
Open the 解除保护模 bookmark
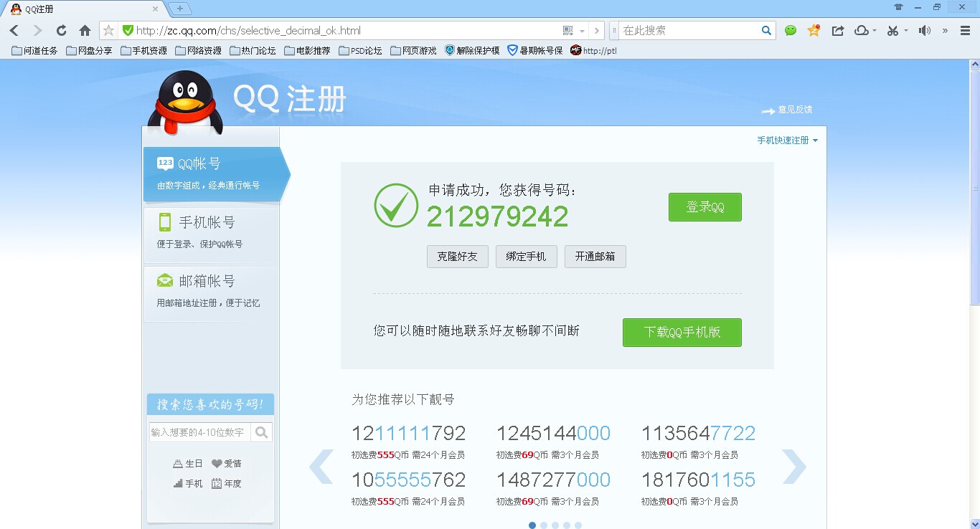tap(473, 51)
